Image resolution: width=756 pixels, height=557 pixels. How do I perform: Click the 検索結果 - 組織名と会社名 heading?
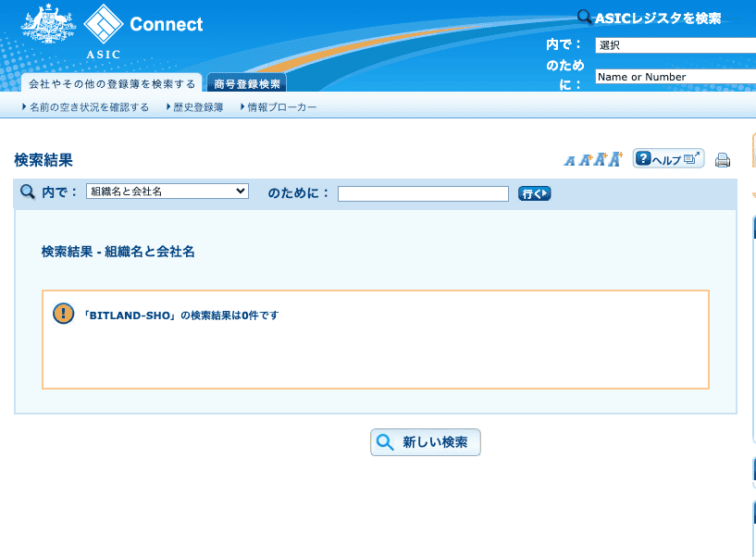click(118, 252)
